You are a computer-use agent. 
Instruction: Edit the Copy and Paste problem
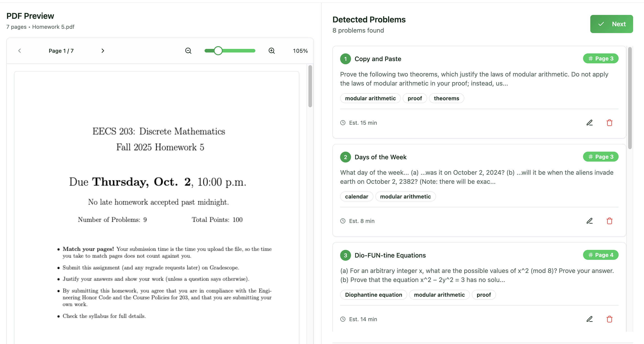pos(589,123)
